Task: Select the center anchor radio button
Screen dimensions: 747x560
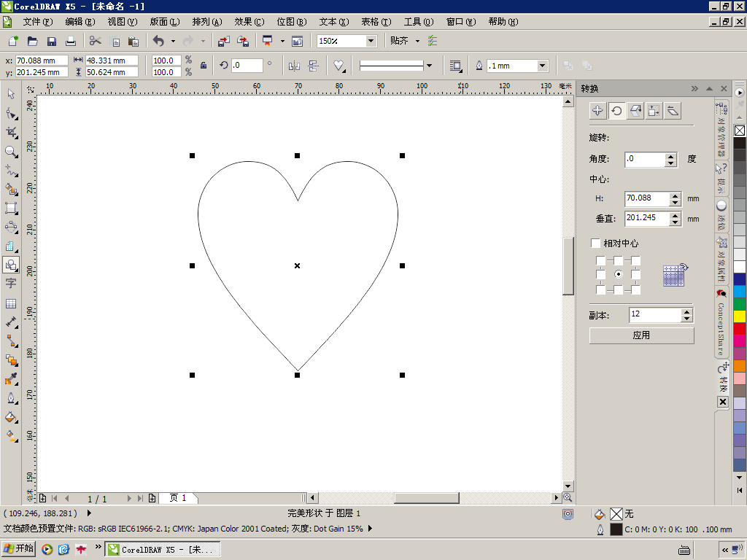Action: pos(618,274)
